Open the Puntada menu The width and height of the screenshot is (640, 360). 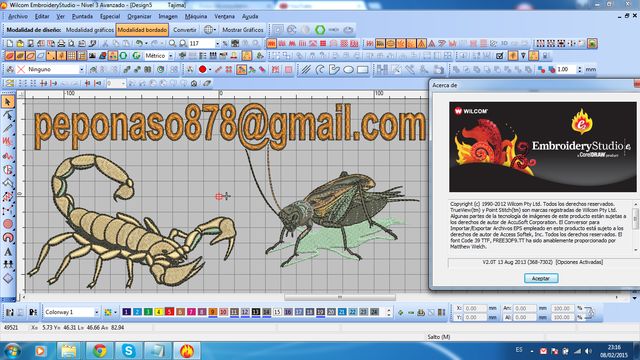(82, 16)
